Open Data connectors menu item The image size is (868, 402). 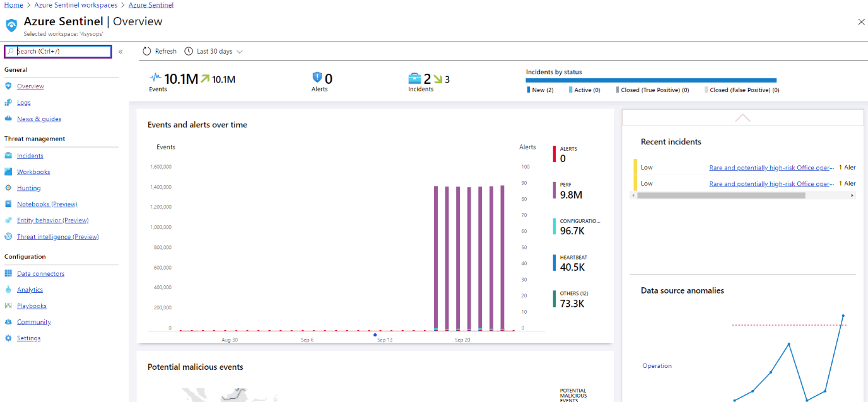pos(40,274)
